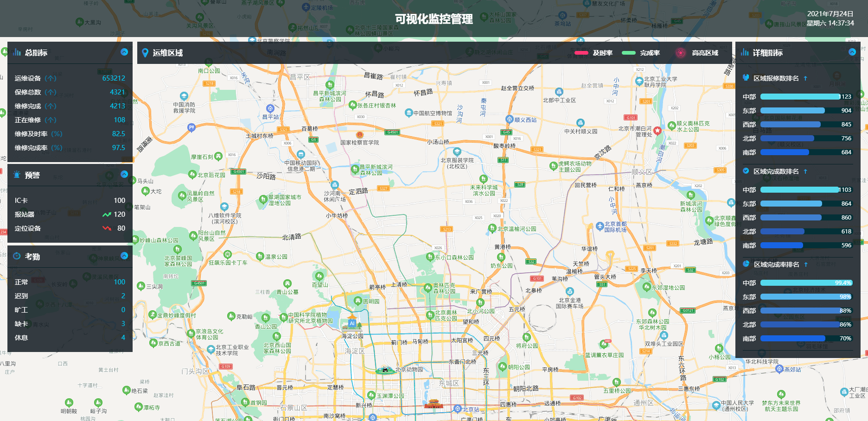Click 奥林匹克森林公园 map marker
The width and height of the screenshot is (868, 421).
(x=428, y=288)
